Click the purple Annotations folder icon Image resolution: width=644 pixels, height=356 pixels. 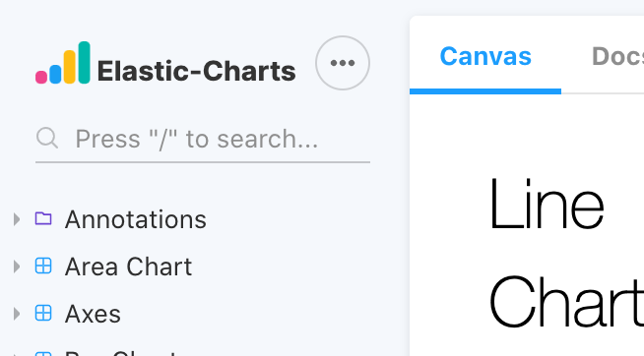tap(43, 218)
